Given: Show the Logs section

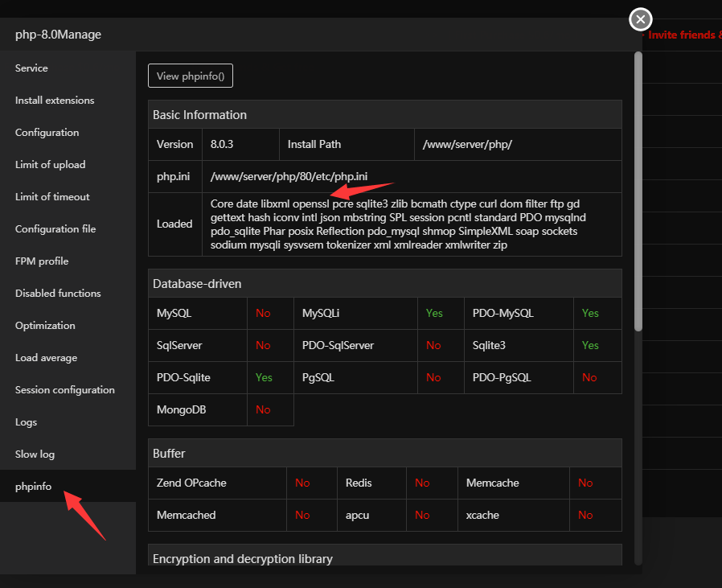Looking at the screenshot, I should click(x=27, y=422).
